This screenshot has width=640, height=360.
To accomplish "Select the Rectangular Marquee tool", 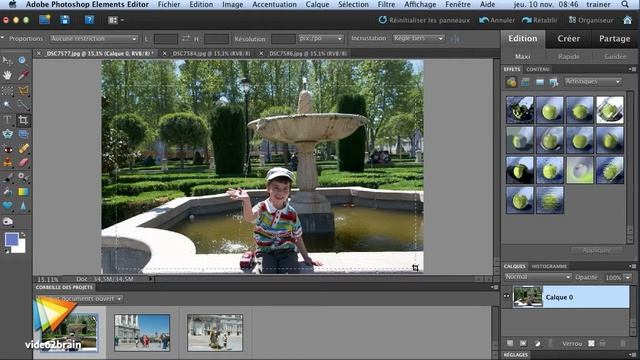I will tap(7, 90).
